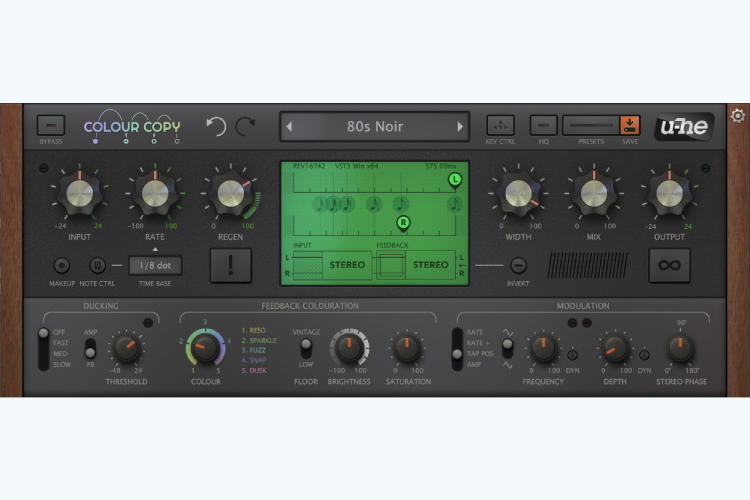Click the redo arrow icon

pos(245,127)
